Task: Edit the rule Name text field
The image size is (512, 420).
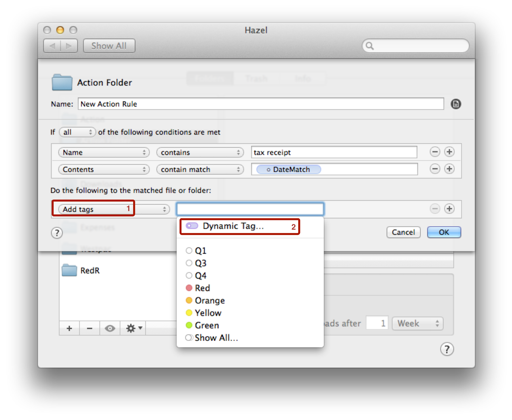Action: click(x=261, y=104)
